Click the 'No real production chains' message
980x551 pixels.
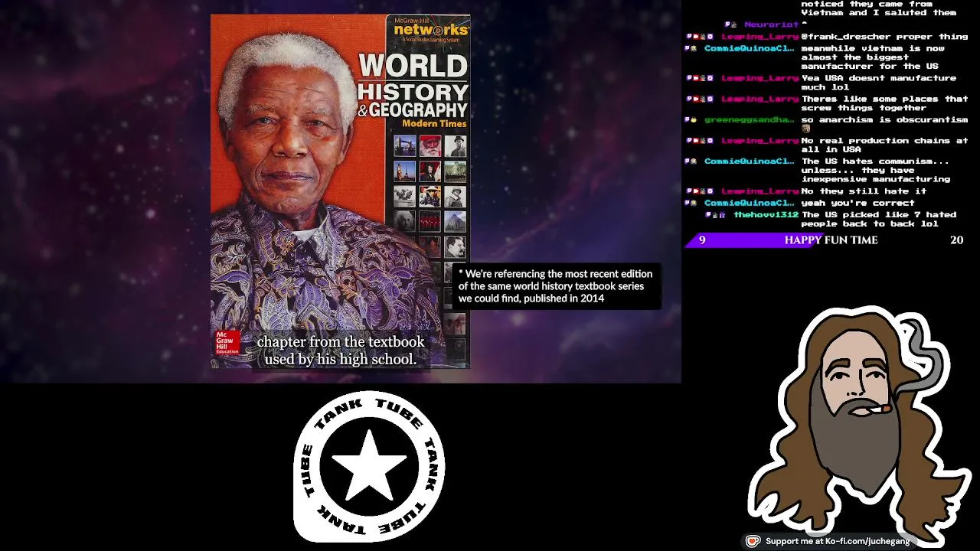884,145
